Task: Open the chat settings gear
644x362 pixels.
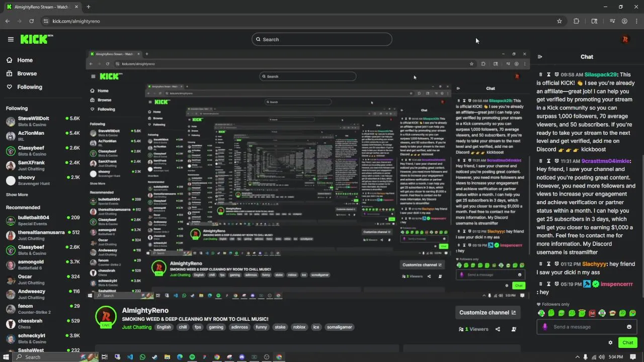Action: coord(610,342)
